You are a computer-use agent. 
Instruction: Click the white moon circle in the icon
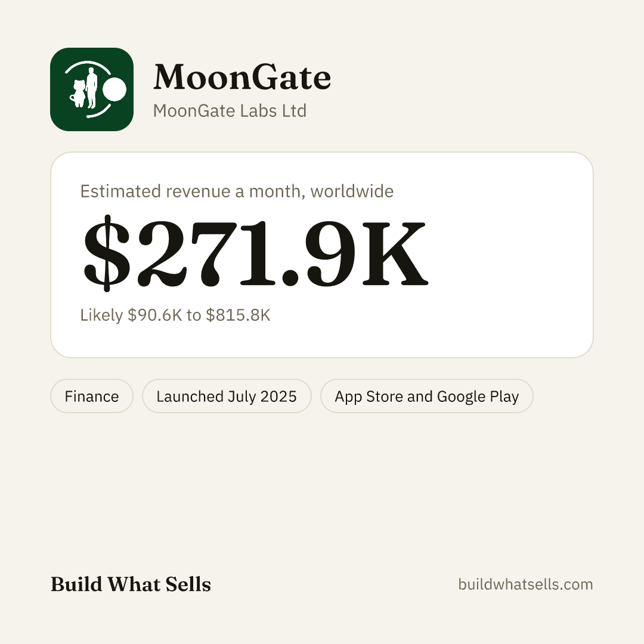[114, 89]
